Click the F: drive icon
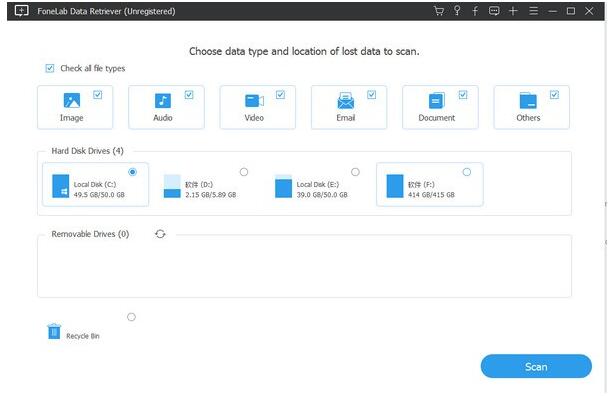 point(395,186)
